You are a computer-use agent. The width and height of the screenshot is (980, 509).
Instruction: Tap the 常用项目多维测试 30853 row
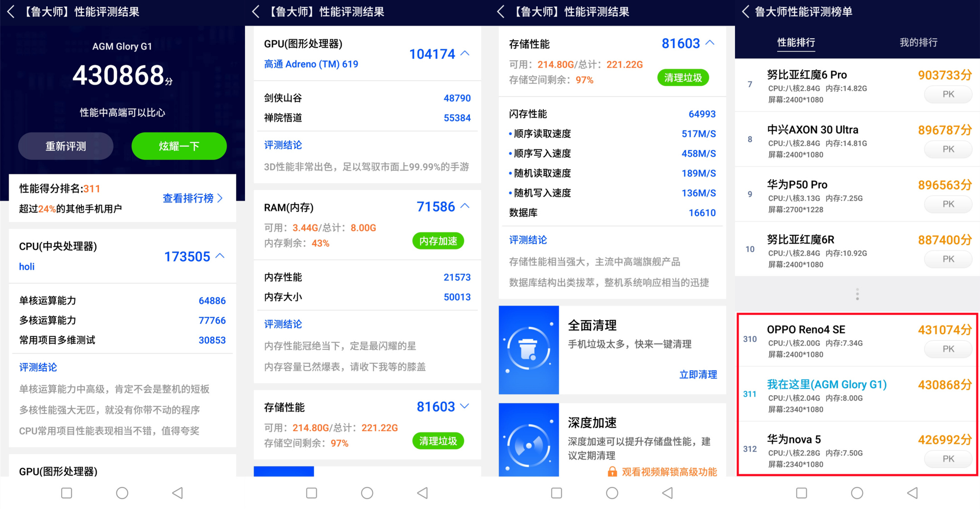[x=122, y=340]
